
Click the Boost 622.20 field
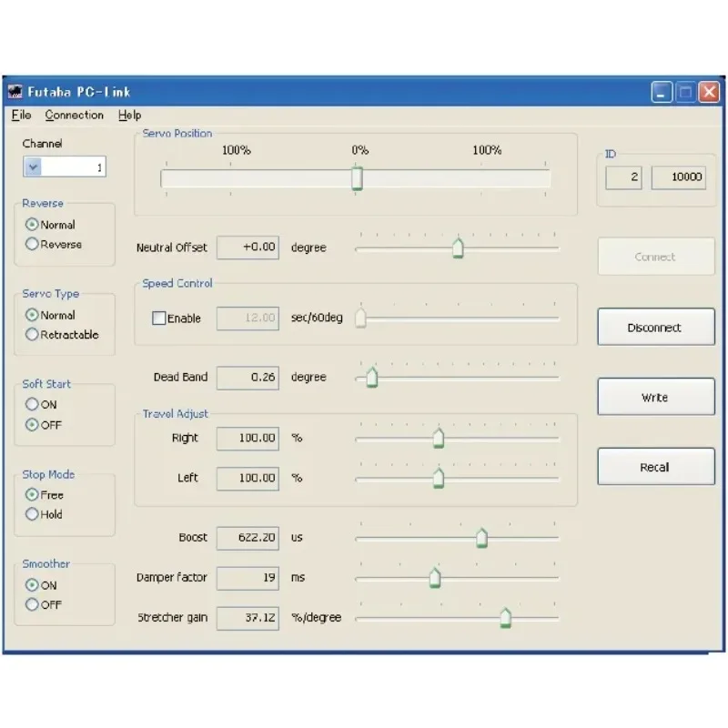coord(248,538)
